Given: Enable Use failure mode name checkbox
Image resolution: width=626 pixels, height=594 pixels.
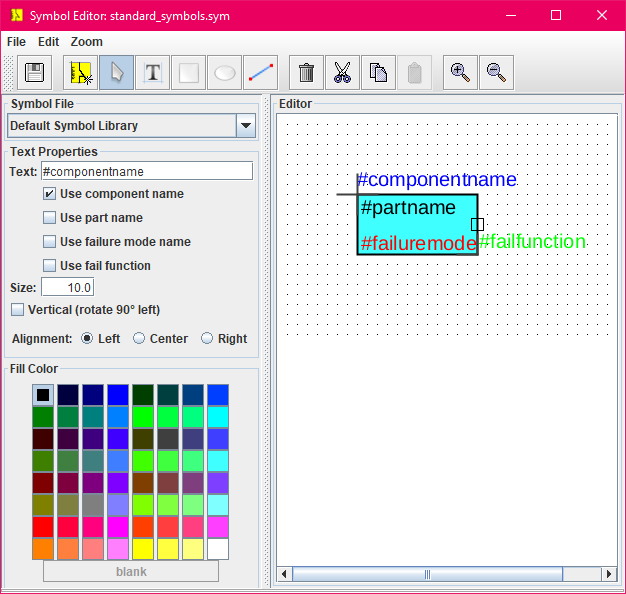Looking at the screenshot, I should pyautogui.click(x=49, y=242).
